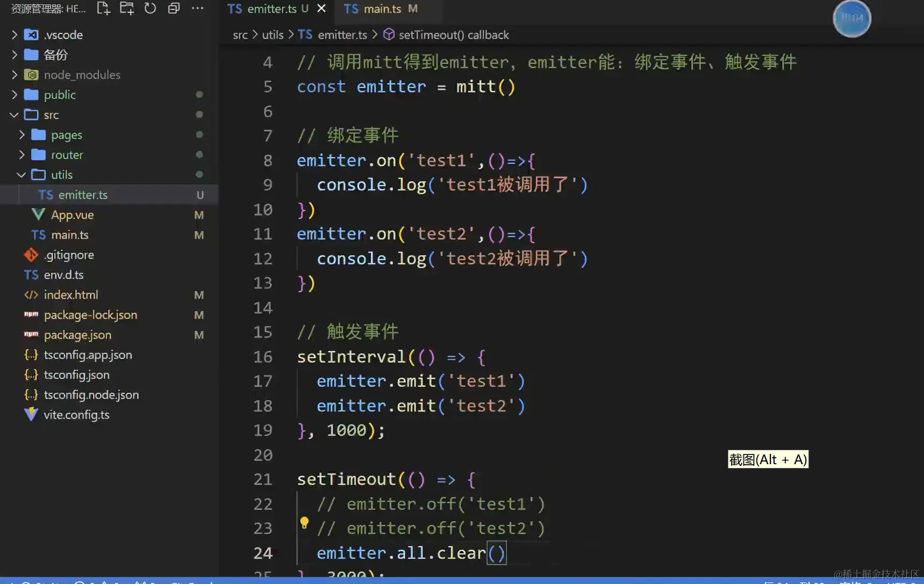Open explorer more actions ellipsis menu
Screen dimensions: 924x584
197,9
